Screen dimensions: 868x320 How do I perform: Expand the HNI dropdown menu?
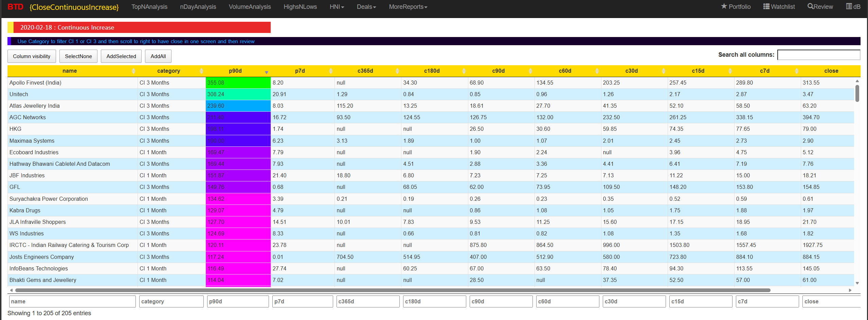[x=337, y=7]
